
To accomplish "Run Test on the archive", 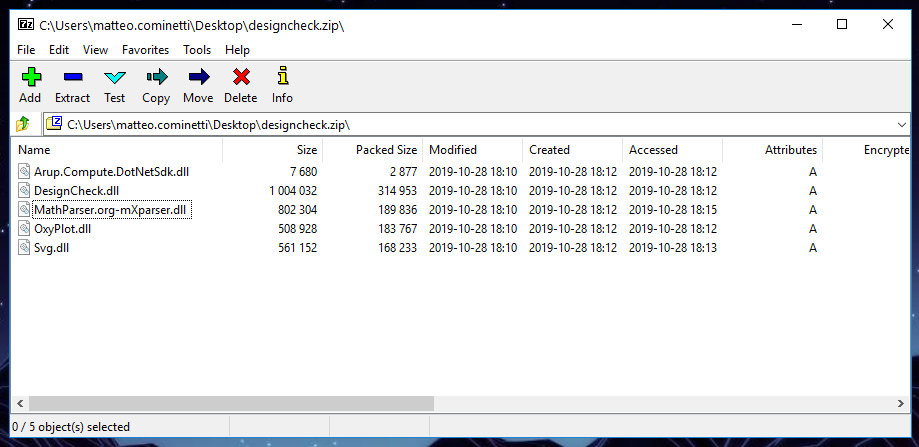I will pyautogui.click(x=115, y=77).
